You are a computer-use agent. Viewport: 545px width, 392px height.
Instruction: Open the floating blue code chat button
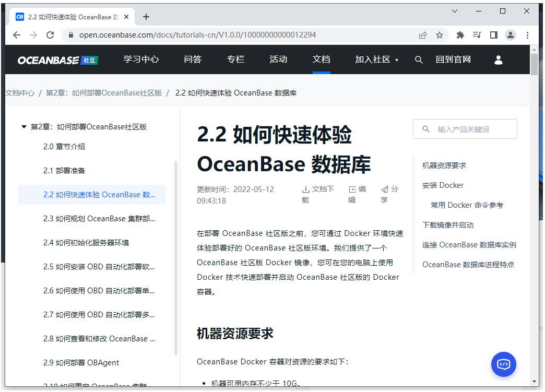pyautogui.click(x=503, y=364)
